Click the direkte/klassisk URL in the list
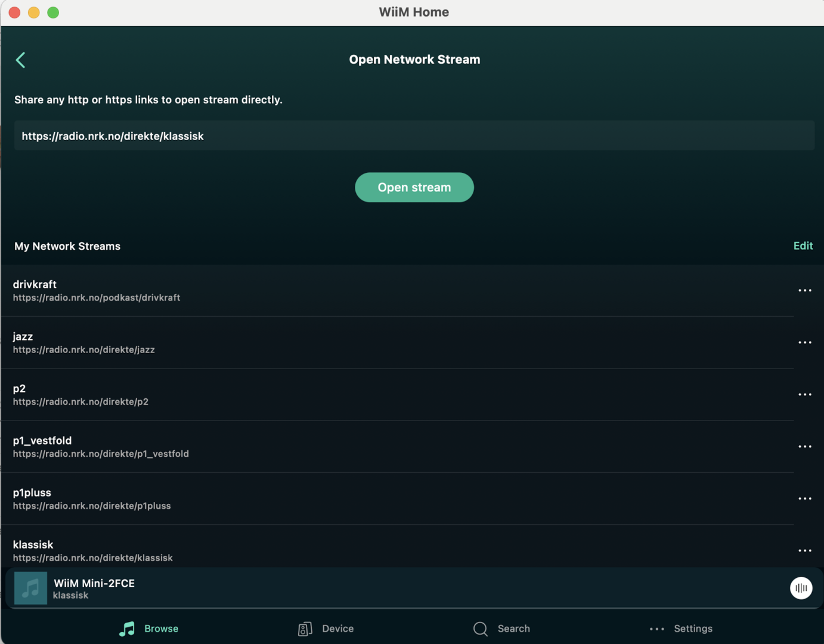 93,558
